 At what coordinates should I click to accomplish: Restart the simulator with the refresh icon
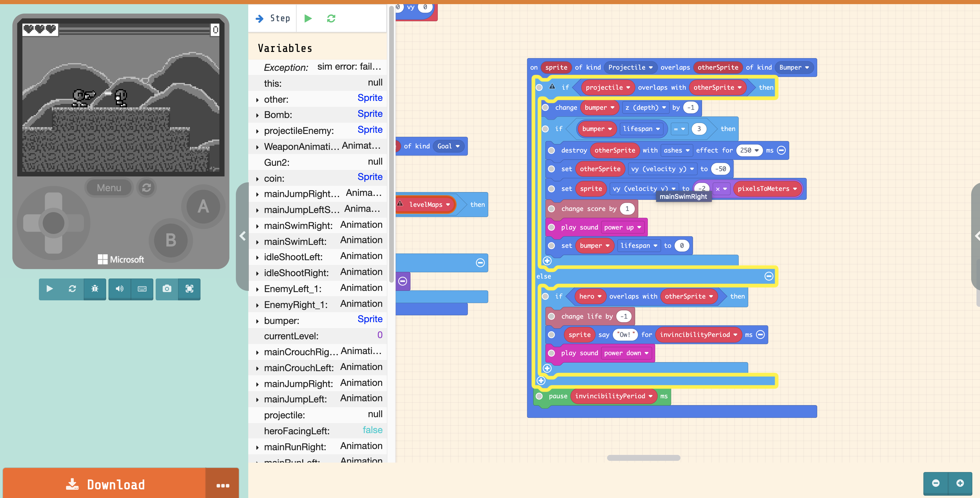(72, 289)
